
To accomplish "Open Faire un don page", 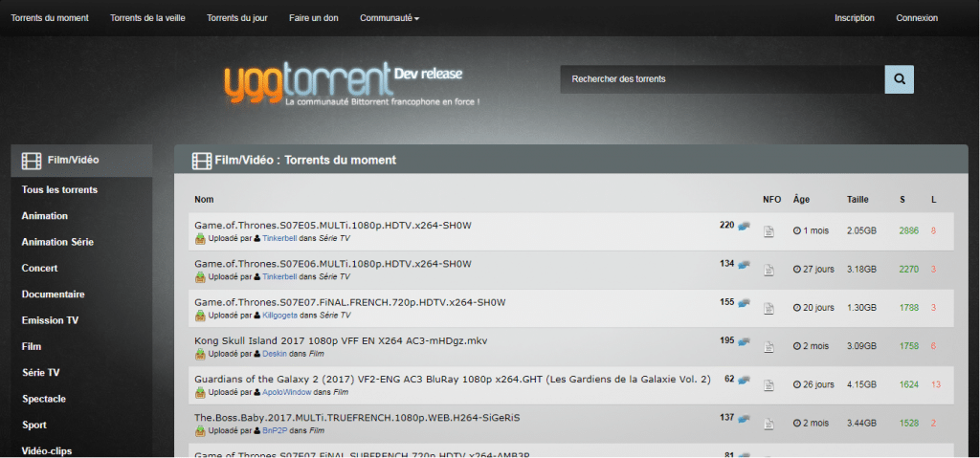I will (314, 18).
